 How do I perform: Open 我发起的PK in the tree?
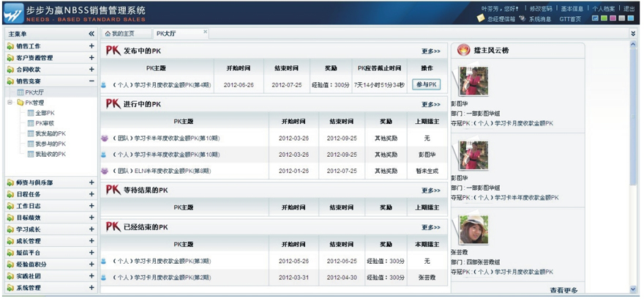[50, 134]
